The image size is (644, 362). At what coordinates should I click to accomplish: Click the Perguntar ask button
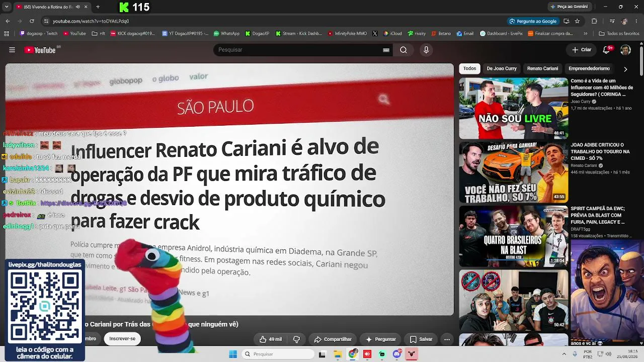[x=380, y=339]
